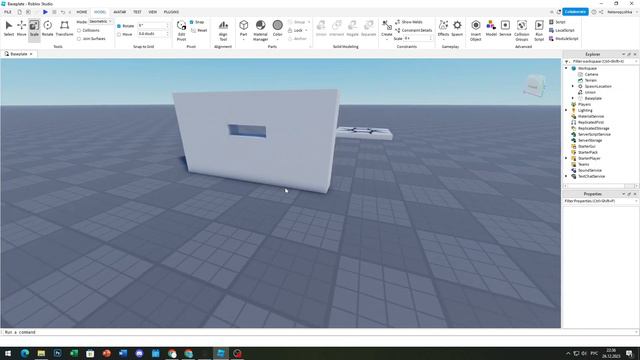Activate the Move tool
Viewport: 640px width, 360px height.
point(22,28)
